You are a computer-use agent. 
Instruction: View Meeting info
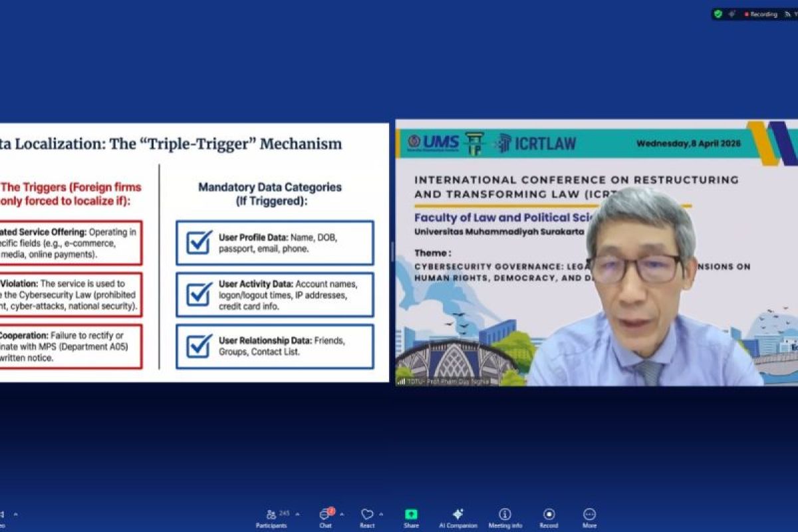(x=503, y=515)
